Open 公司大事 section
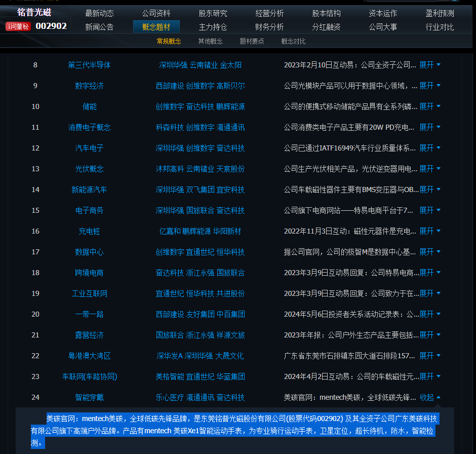 pos(383,27)
